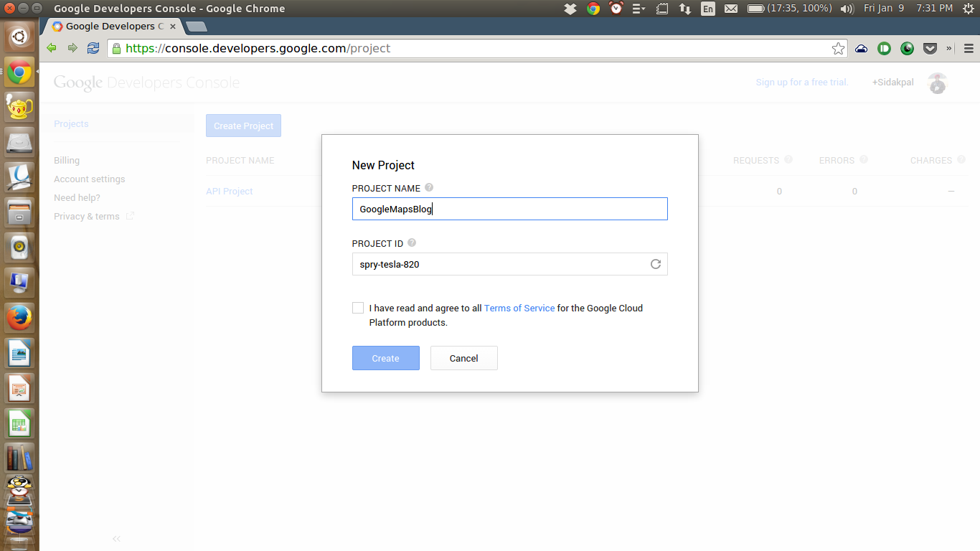The image size is (980, 551).
Task: Click the browser back arrow
Action: tap(52, 48)
